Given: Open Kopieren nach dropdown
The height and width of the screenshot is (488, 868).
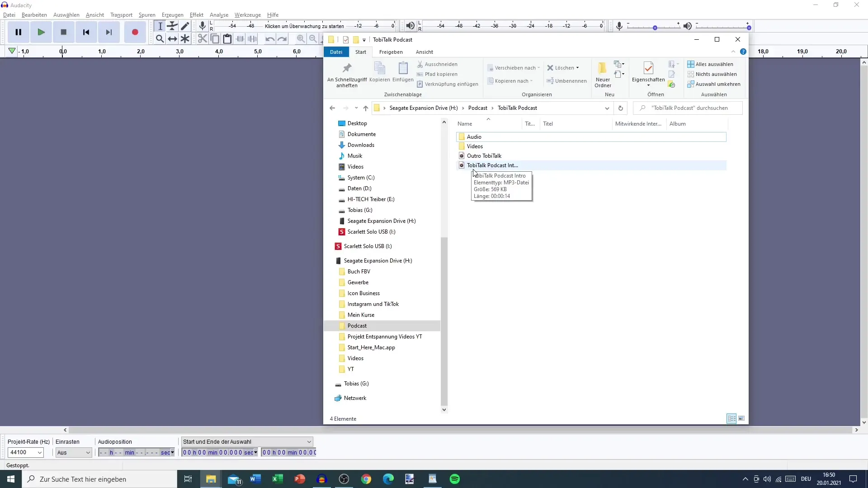Looking at the screenshot, I should tap(510, 81).
